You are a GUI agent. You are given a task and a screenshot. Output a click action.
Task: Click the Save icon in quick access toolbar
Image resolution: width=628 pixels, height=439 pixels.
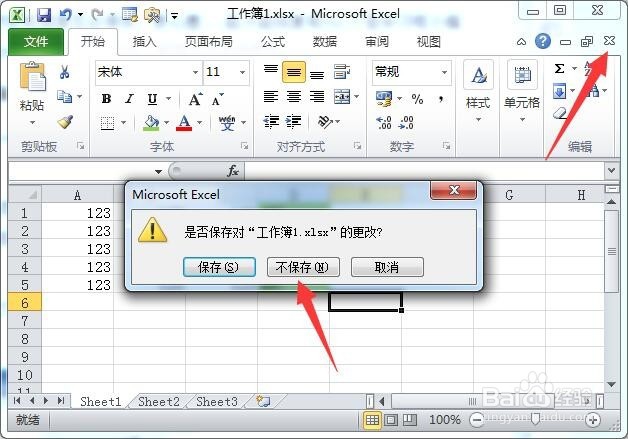pos(44,15)
